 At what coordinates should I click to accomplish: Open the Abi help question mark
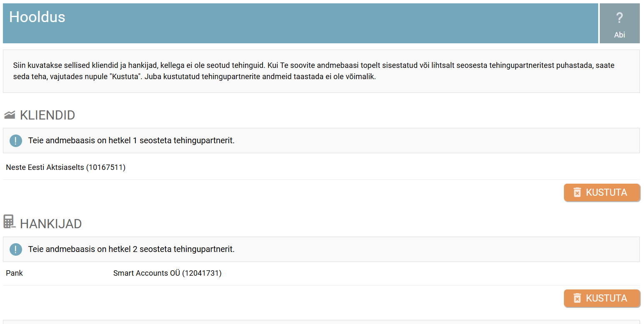pos(619,18)
